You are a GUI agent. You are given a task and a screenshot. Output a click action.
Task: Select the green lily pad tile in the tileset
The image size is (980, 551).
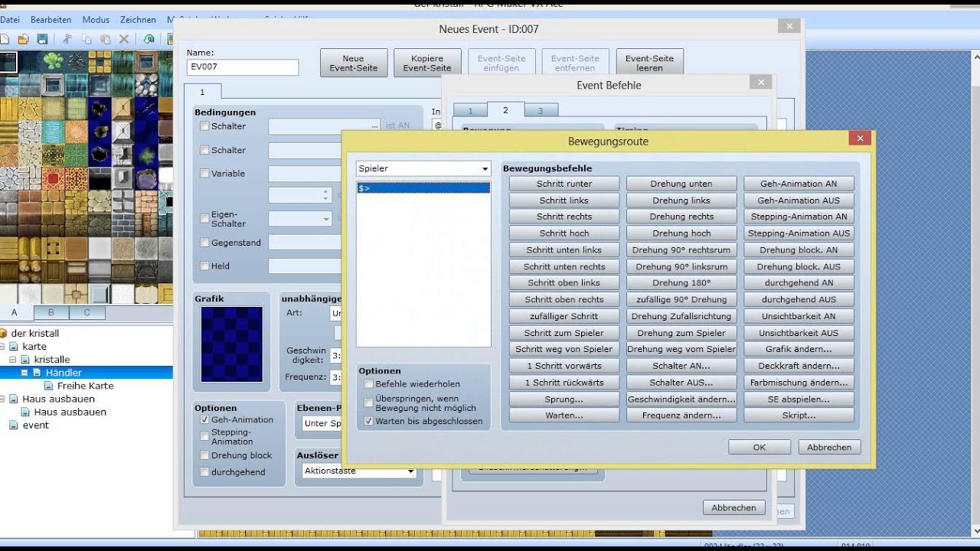[54, 62]
